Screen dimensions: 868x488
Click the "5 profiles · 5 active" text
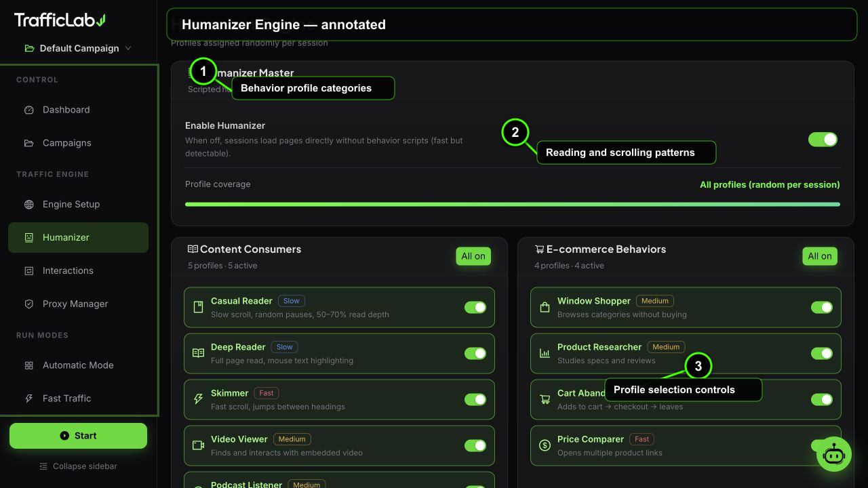222,266
